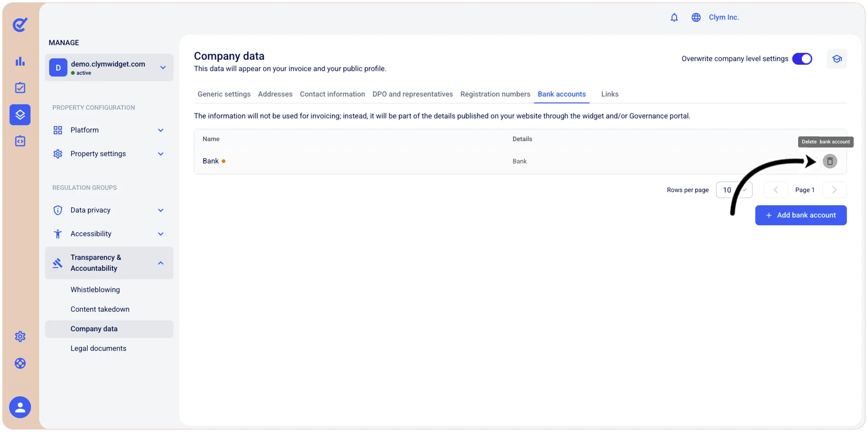
Task: Click the language globe icon
Action: point(696,17)
